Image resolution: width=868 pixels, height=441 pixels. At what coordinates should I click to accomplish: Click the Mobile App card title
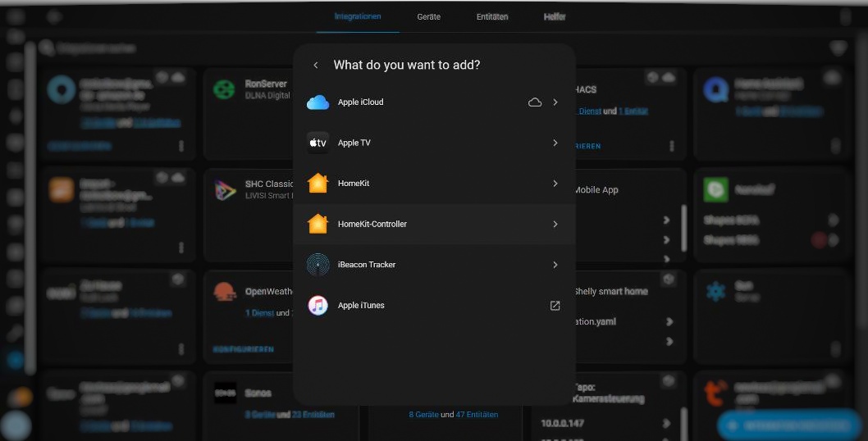coord(596,190)
